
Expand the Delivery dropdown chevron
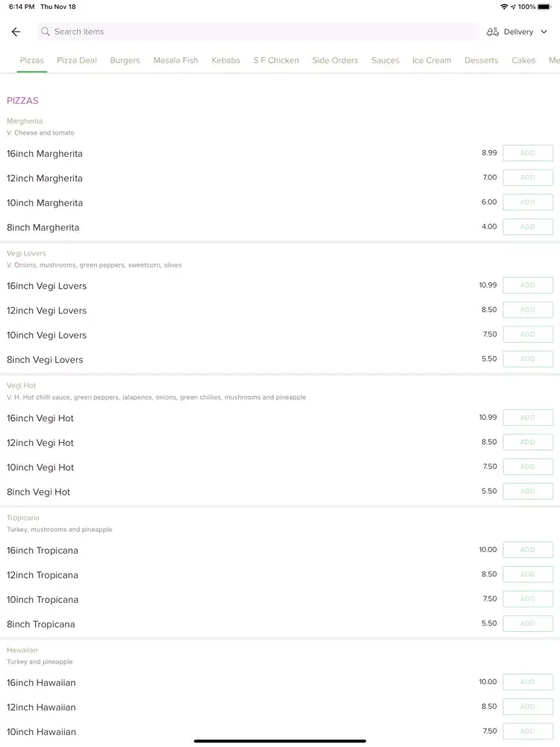click(x=544, y=32)
